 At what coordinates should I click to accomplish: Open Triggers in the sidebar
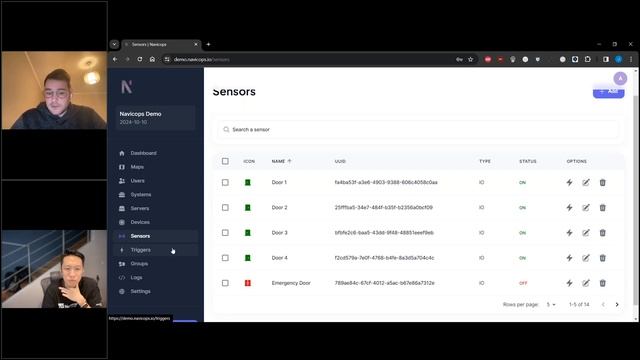tap(156, 250)
